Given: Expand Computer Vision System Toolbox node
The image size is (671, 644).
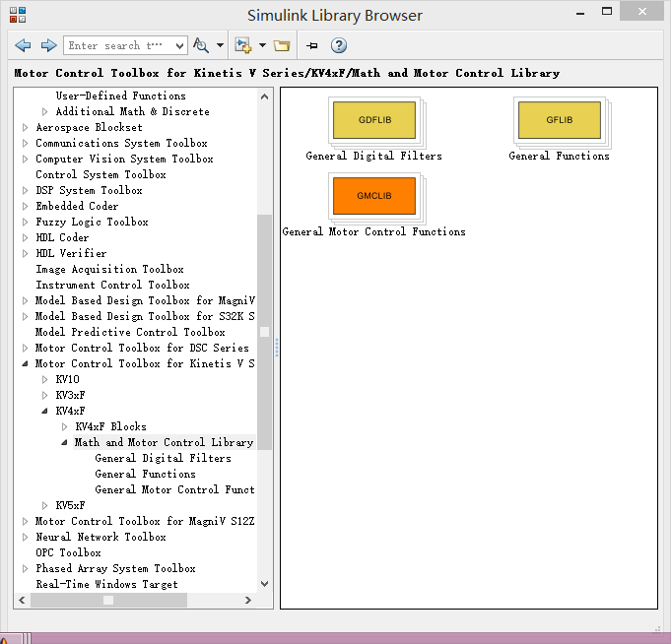Looking at the screenshot, I should coord(25,160).
